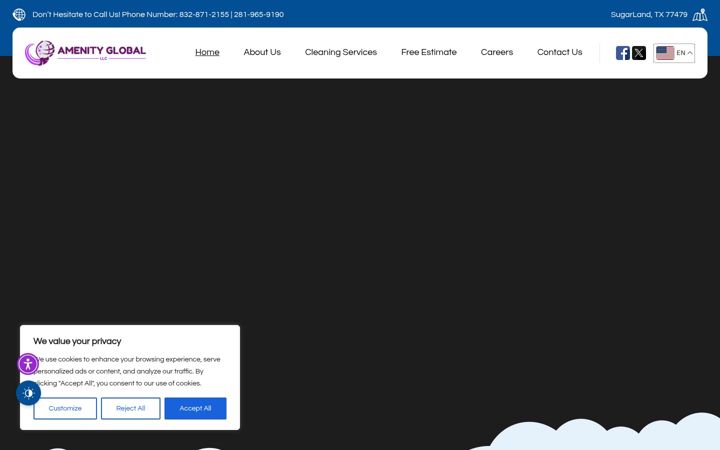
Task: Open the Free Estimate page
Action: tap(429, 52)
